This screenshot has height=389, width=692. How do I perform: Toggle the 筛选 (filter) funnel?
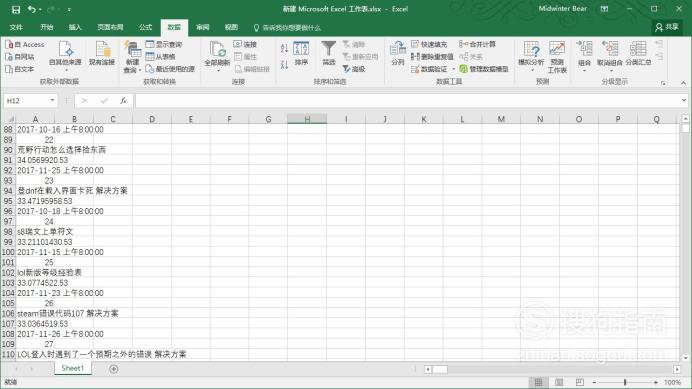click(328, 54)
